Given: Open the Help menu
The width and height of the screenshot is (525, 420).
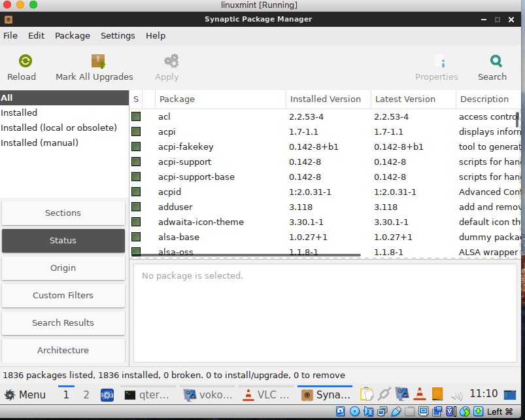Looking at the screenshot, I should point(156,35).
